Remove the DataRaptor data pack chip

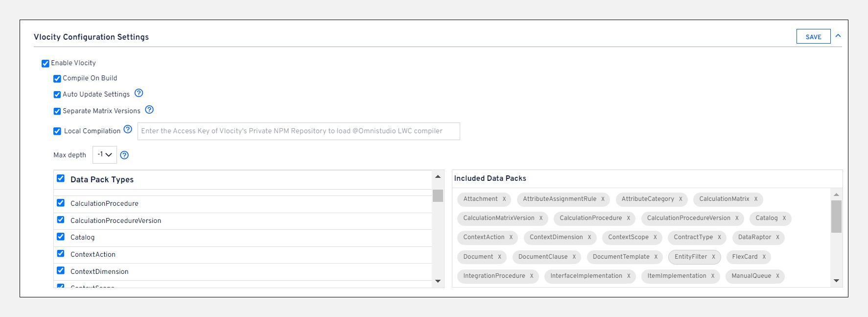tap(777, 237)
